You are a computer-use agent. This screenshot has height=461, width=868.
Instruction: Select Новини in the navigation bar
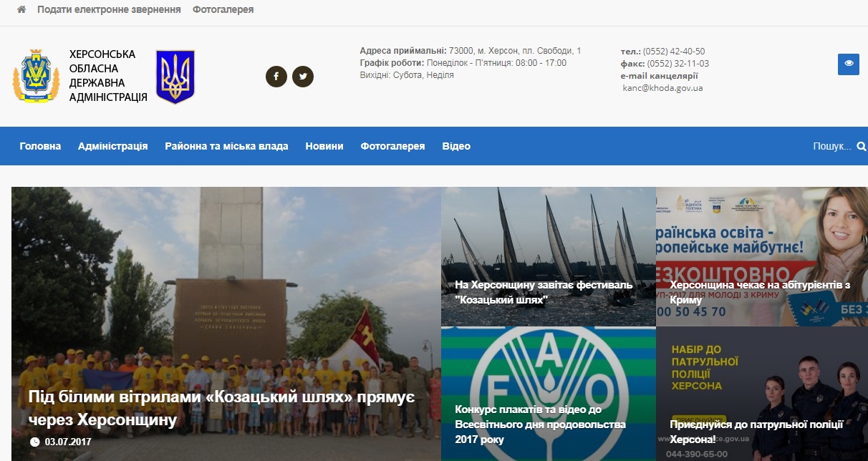(x=324, y=146)
